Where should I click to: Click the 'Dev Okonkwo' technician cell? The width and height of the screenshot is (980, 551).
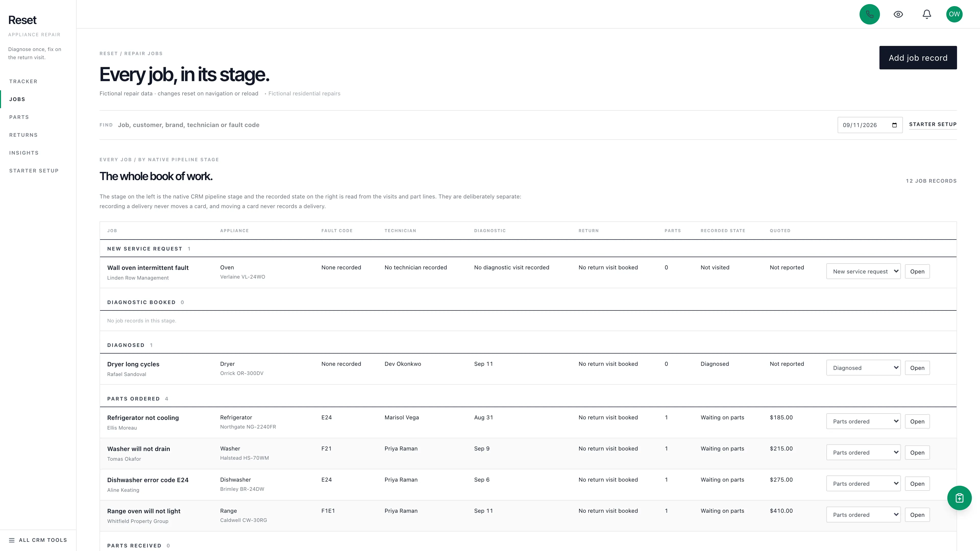point(402,364)
